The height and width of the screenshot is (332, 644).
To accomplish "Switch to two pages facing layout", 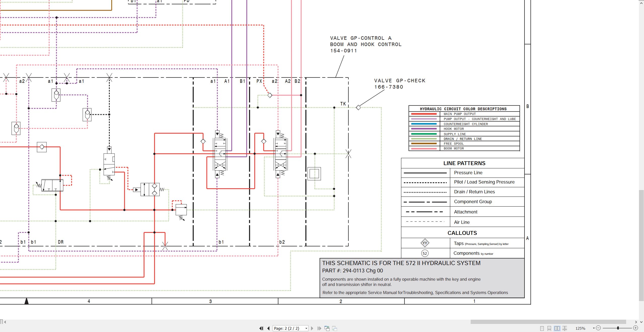I will point(557,328).
